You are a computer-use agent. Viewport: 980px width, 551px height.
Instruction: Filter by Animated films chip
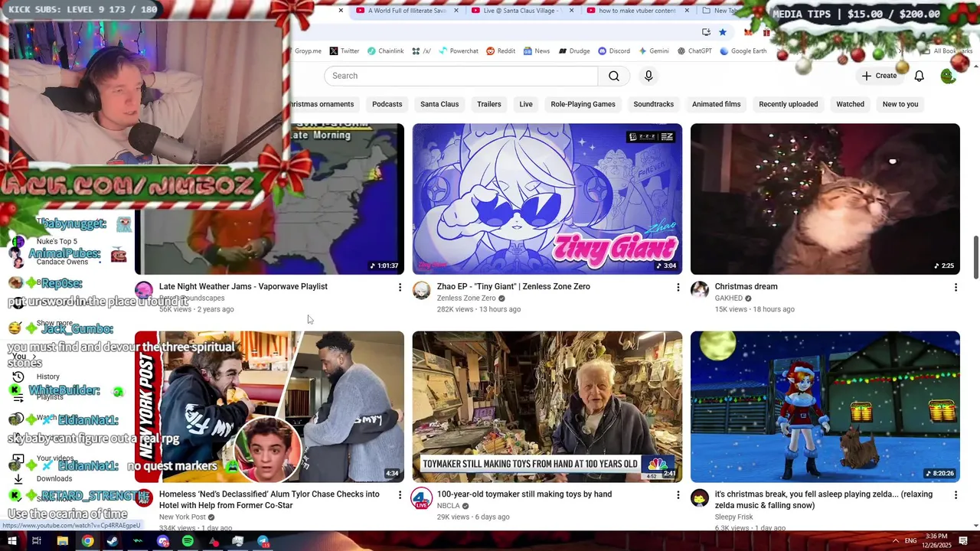tap(716, 104)
